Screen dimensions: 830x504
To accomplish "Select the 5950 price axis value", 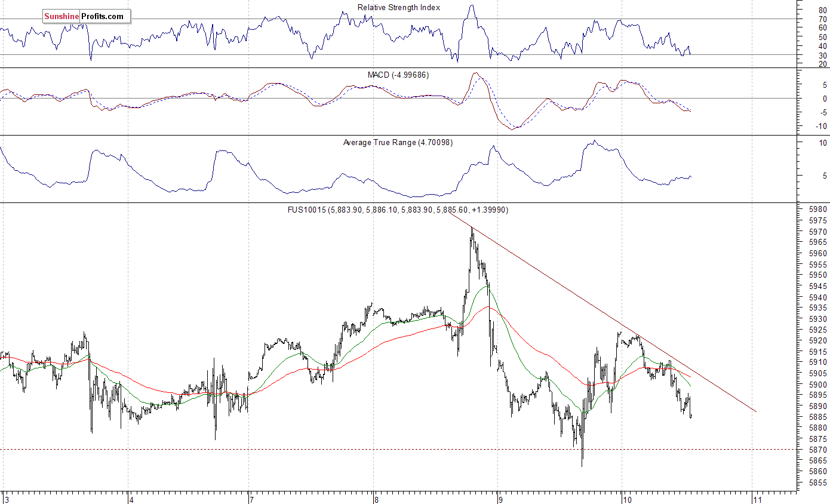I will [x=818, y=275].
